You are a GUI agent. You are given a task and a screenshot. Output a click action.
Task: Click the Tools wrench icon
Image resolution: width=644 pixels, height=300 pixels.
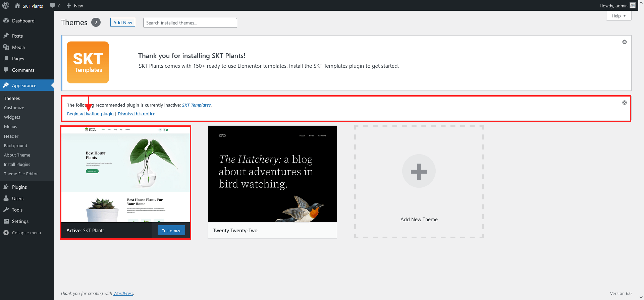[x=6, y=209]
